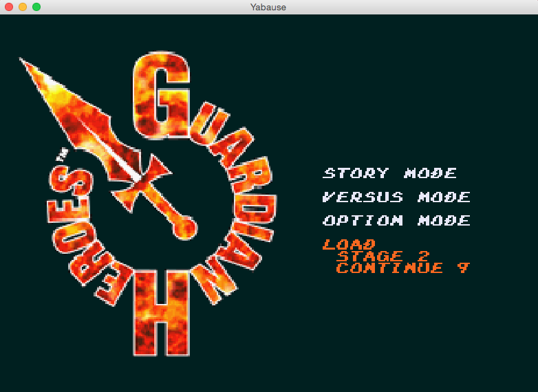This screenshot has width=538, height=392.
Task: Click the STAGE 2 save info text
Action: pos(383,256)
